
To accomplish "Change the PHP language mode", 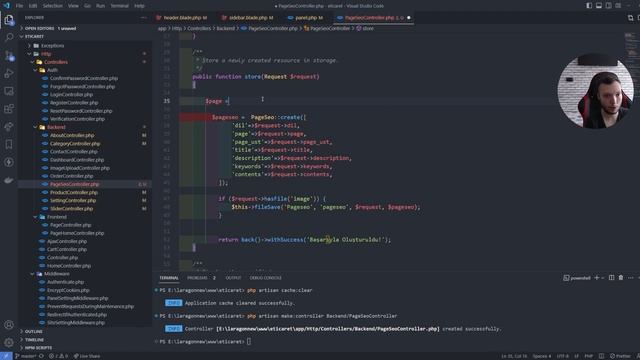I will click(x=589, y=356).
